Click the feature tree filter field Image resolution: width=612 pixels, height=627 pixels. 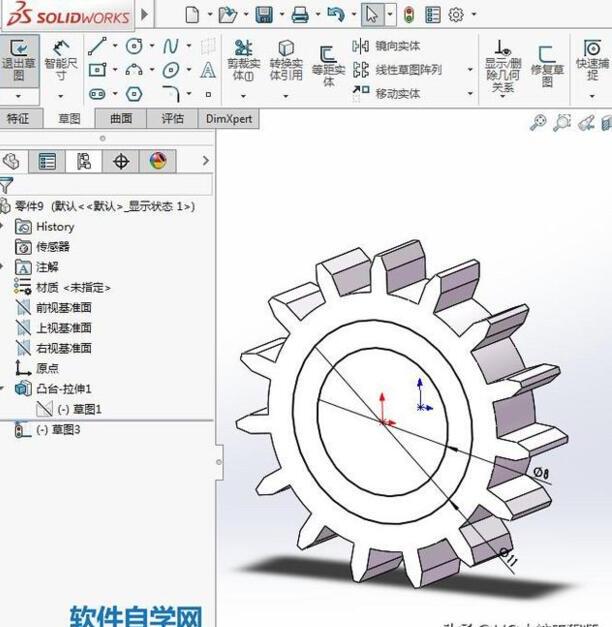coord(110,184)
